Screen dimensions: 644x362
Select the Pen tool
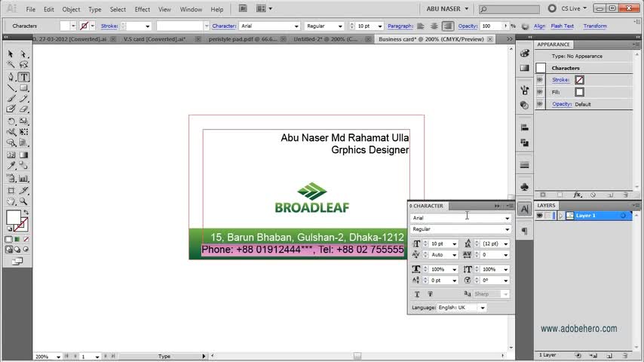coord(11,77)
